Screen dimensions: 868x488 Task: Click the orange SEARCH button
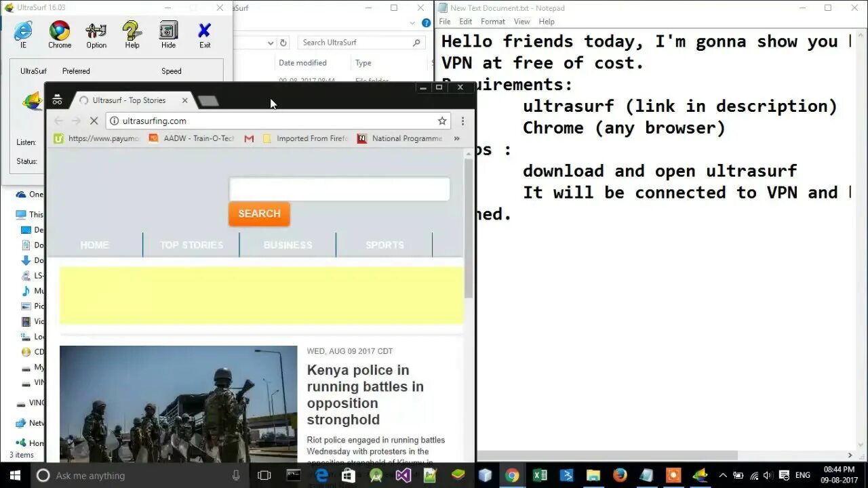pos(259,213)
